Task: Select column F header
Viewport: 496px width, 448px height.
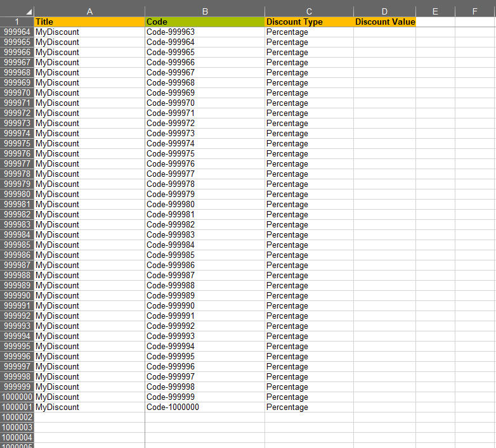Action: click(x=474, y=11)
